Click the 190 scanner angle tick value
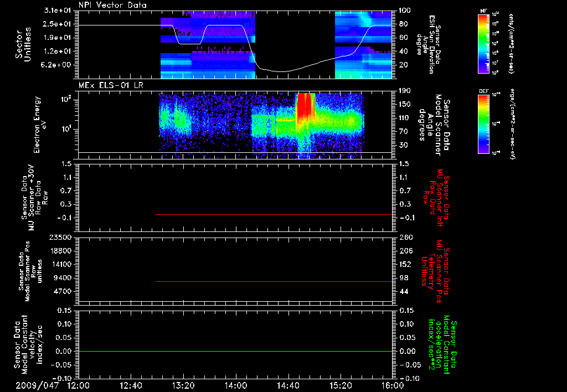 [404, 91]
